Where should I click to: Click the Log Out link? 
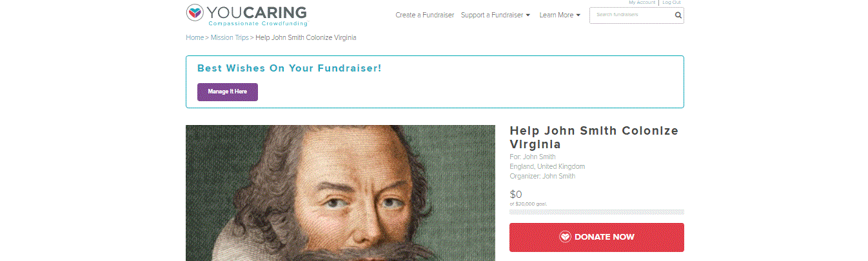coord(671,3)
